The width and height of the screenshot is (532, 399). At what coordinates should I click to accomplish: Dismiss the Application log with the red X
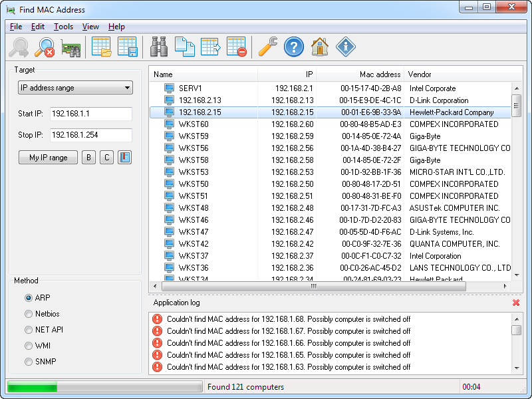(x=517, y=303)
